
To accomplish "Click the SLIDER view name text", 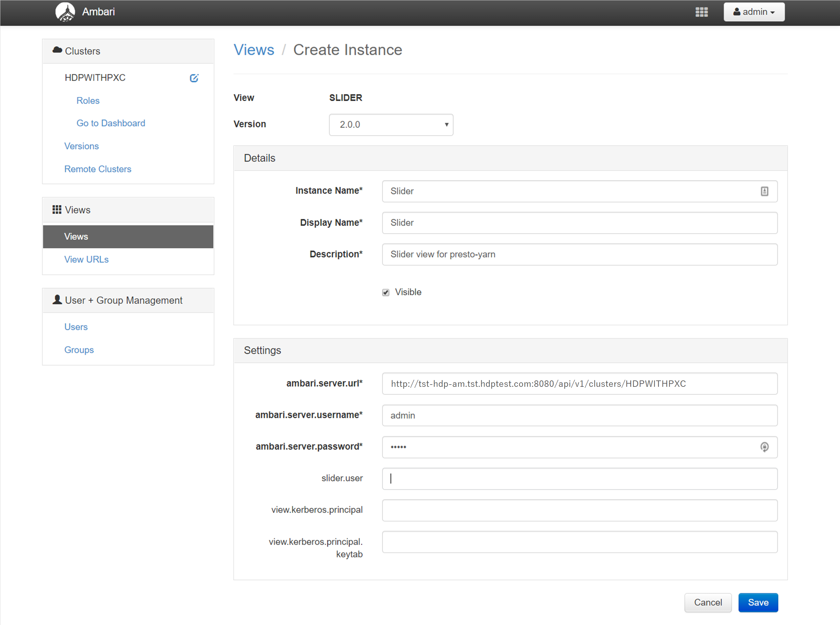I will click(x=345, y=98).
